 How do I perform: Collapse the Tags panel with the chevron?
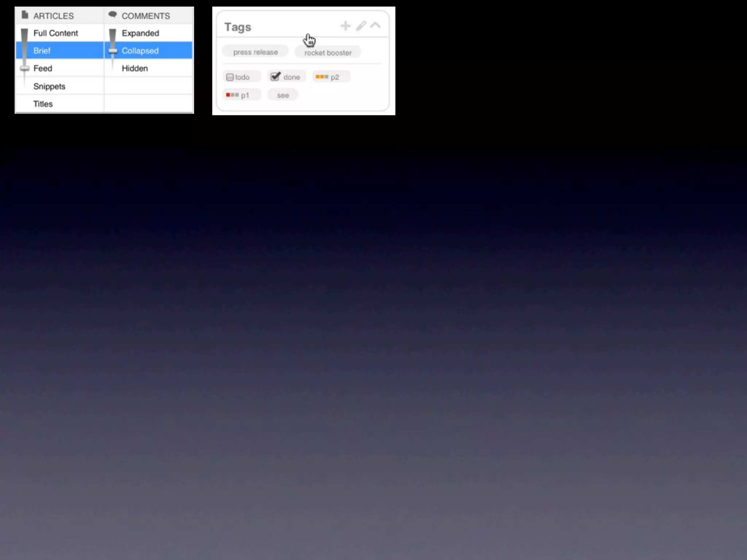point(375,25)
